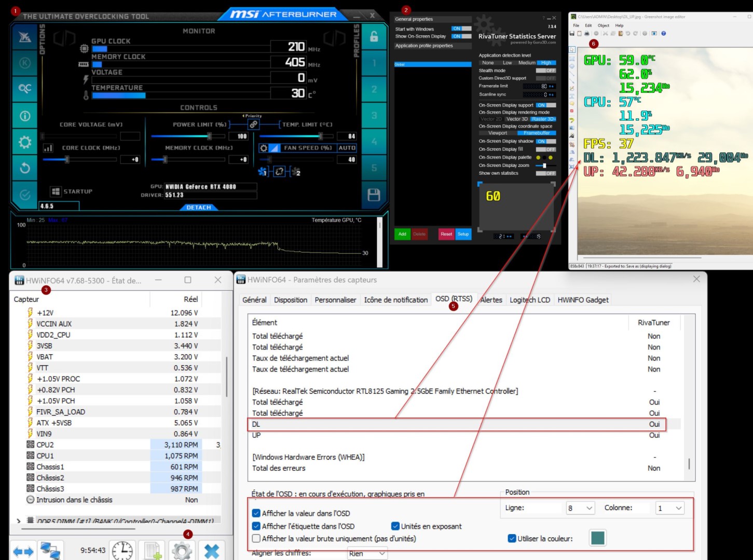This screenshot has width=753, height=560.
Task: Toggle Unités en exposant checkbox
Action: pyautogui.click(x=395, y=526)
